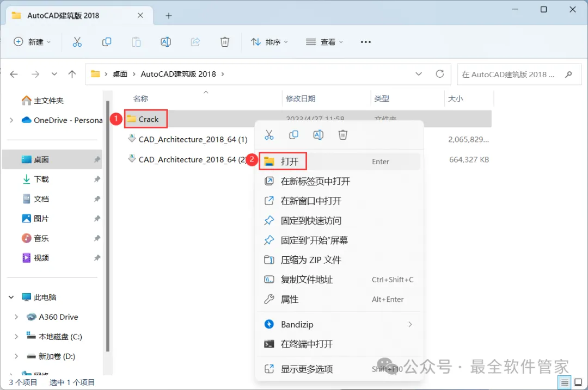Choose 属性 in the context menu
The width and height of the screenshot is (588, 390).
click(x=339, y=299)
